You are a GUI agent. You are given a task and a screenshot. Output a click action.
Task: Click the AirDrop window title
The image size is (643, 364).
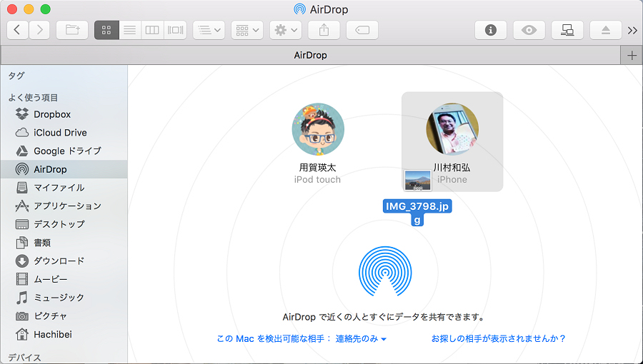coord(321,9)
